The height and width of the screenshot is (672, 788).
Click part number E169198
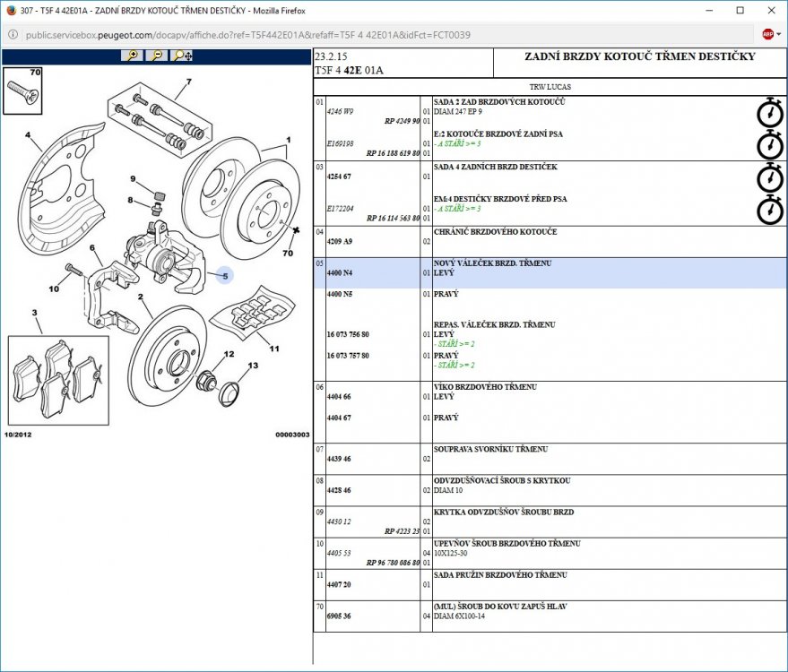[340, 143]
